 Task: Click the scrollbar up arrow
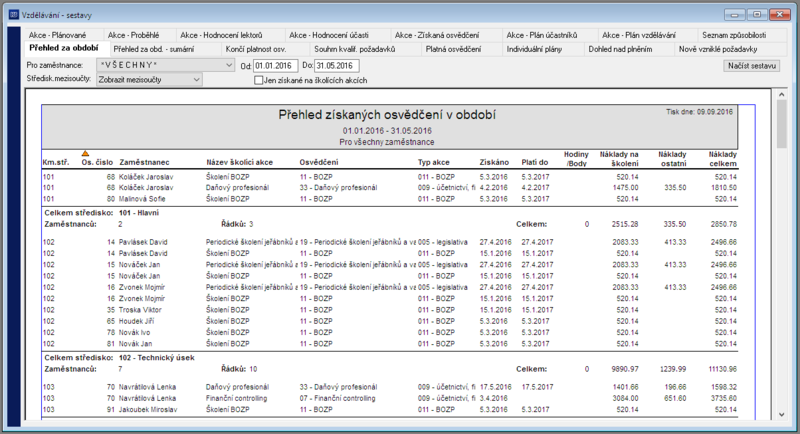coord(782,95)
